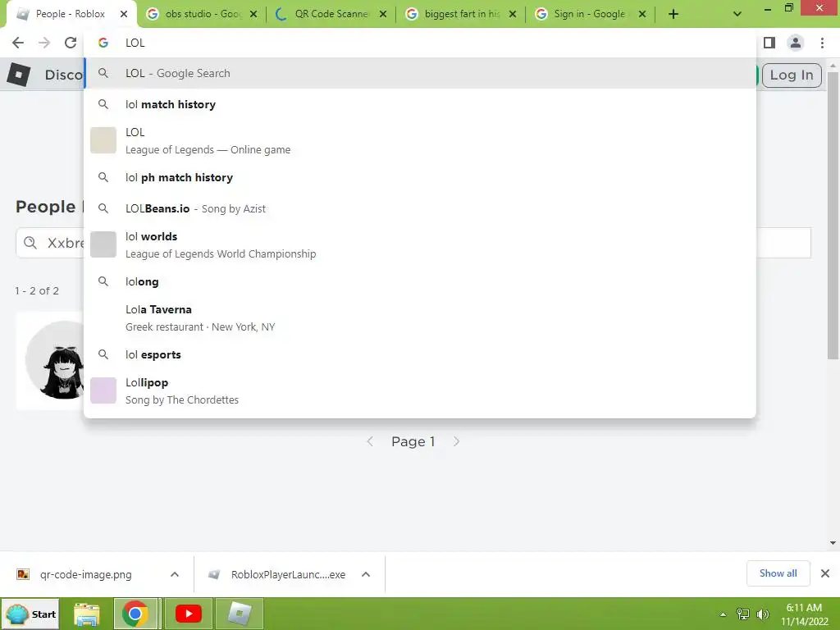The height and width of the screenshot is (630, 840).
Task: Click the 1 - 2 of 2 results text
Action: click(x=37, y=291)
